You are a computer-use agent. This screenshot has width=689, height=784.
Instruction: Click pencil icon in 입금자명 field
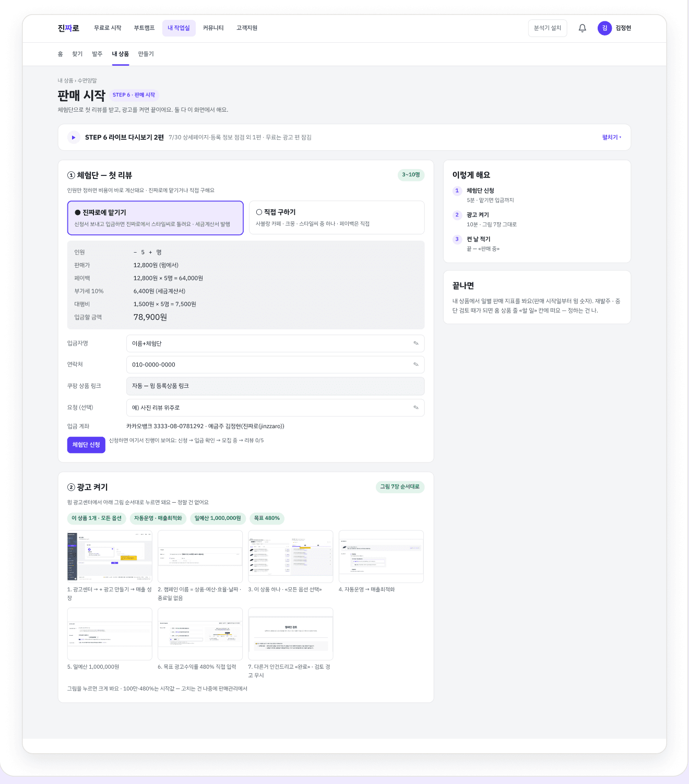[416, 343]
